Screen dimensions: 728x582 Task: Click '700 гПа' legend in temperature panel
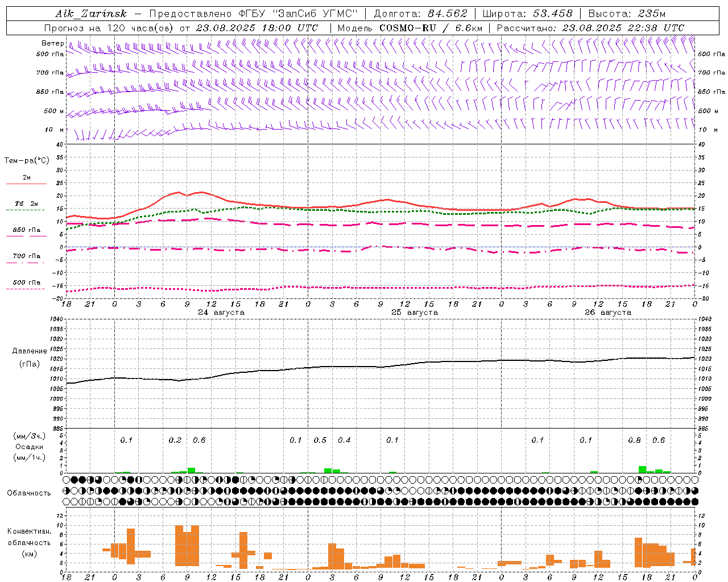[27, 256]
